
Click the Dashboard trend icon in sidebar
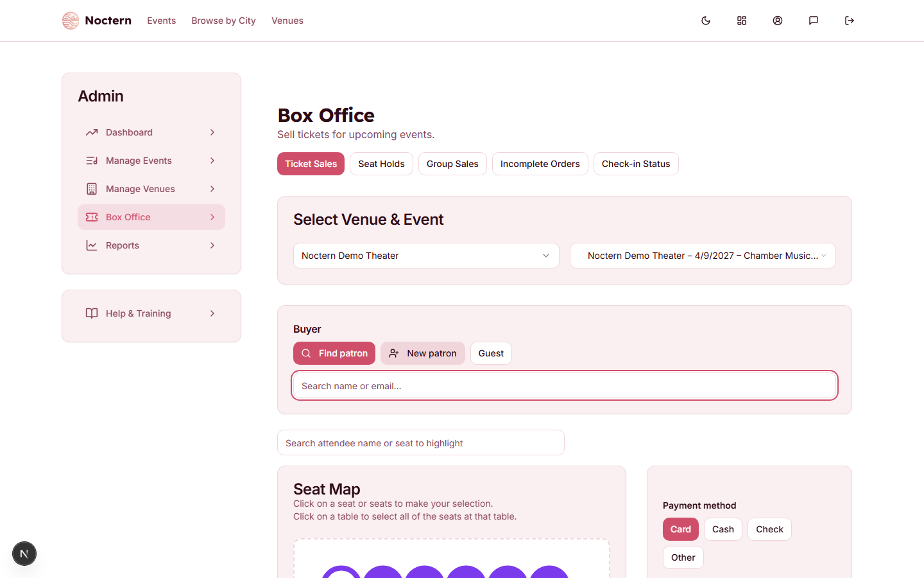click(x=92, y=132)
